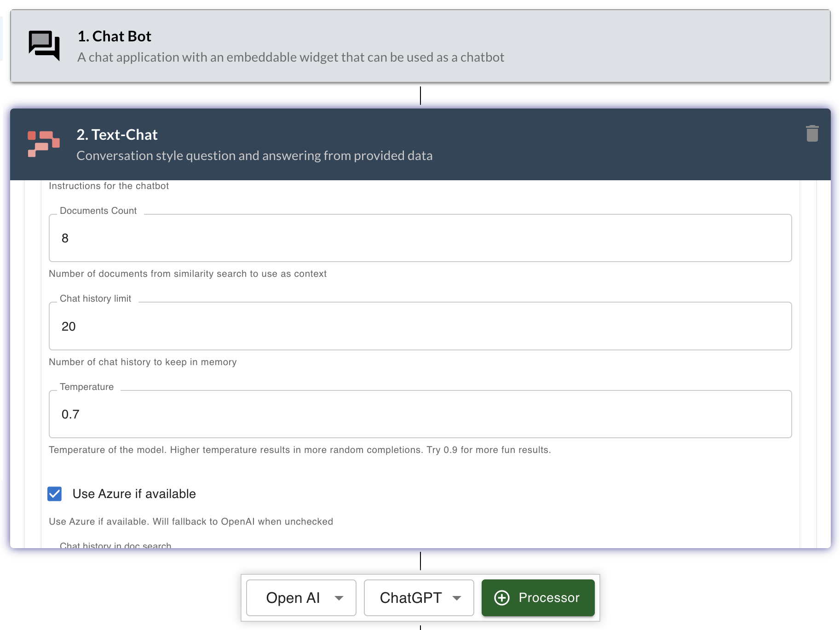Delete the Text-Chat processor via trash icon

[x=812, y=134]
